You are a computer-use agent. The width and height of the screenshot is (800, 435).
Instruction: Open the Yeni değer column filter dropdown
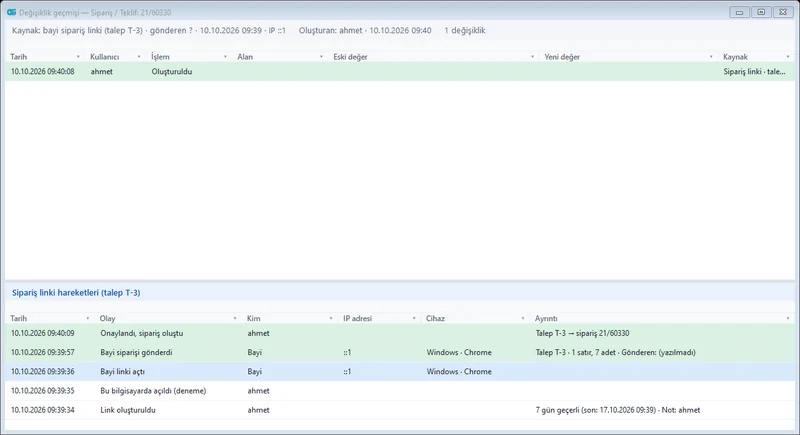(x=711, y=57)
